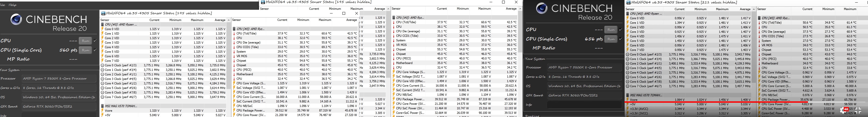Open the Help menu in Cinebench
868x117 pixels.
pos(13,5)
